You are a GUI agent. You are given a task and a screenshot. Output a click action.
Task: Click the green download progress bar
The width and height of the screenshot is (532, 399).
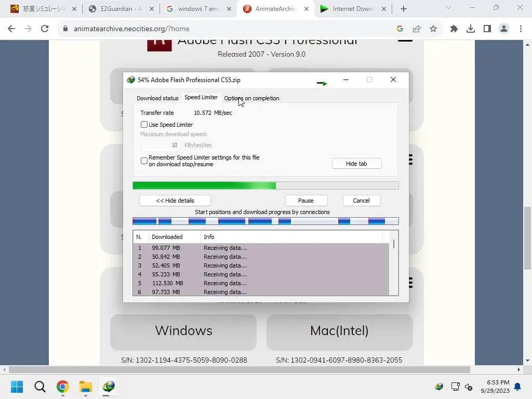pos(265,185)
